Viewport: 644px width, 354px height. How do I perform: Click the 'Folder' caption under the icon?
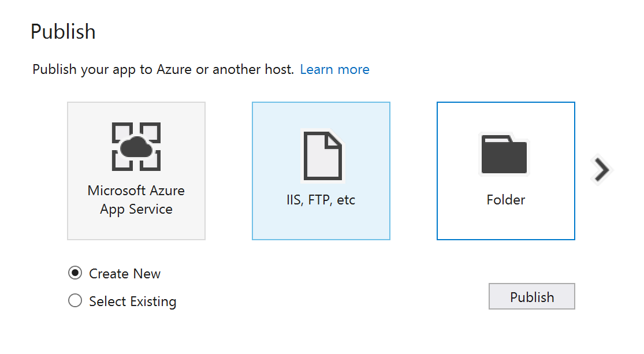pos(505,200)
